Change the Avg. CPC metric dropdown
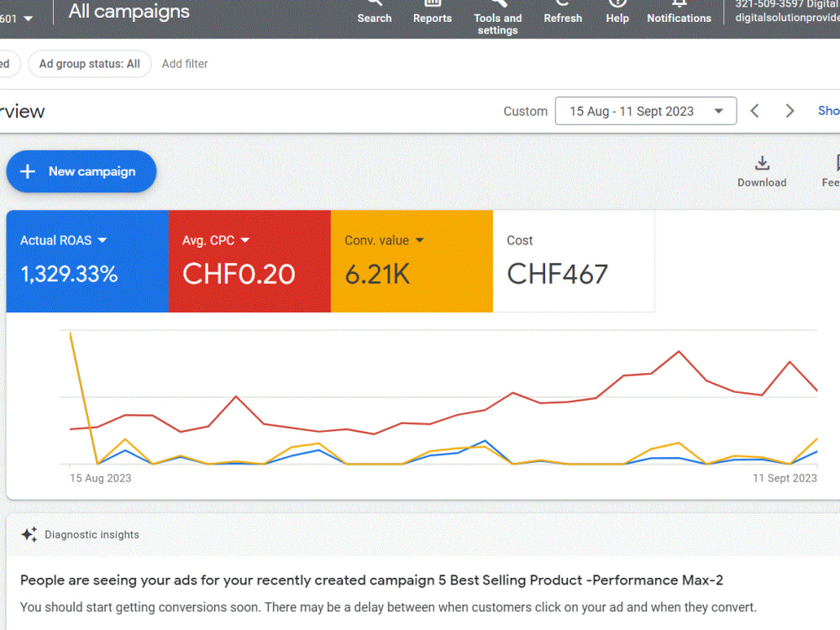The height and width of the screenshot is (630, 840). (x=216, y=240)
